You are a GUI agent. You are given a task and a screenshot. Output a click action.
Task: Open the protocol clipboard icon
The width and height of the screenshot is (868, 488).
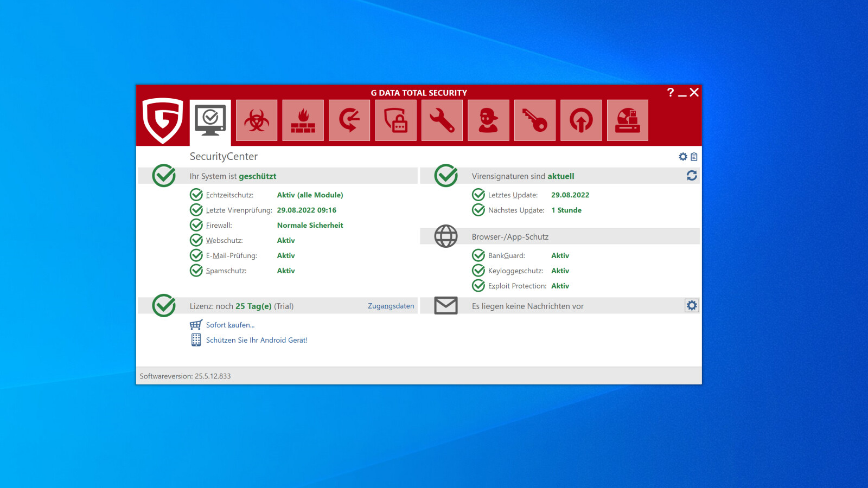tap(694, 157)
